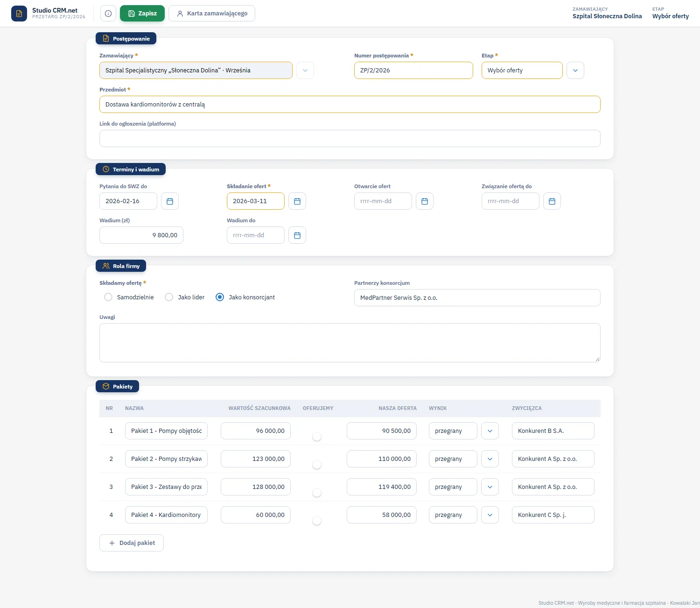Edit the Partnerzy konsorcjum field
The height and width of the screenshot is (608, 700).
coord(477,298)
